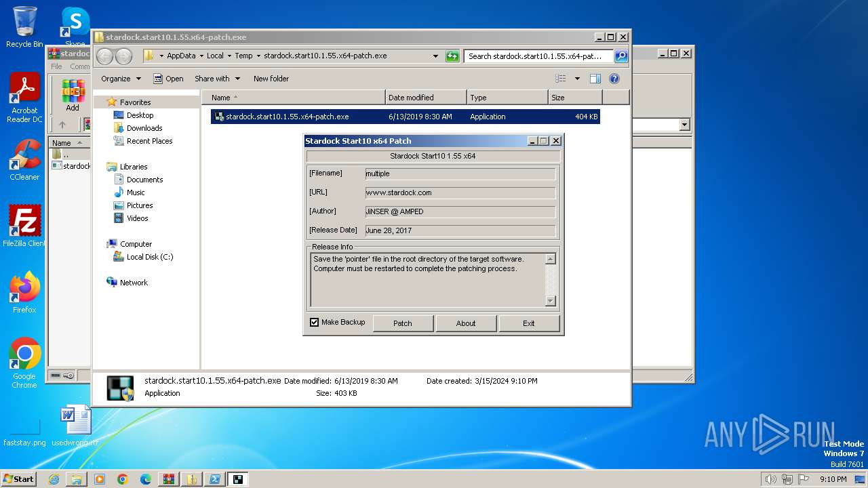This screenshot has width=868, height=488.
Task: Show the preview pane in Explorer
Action: [595, 79]
